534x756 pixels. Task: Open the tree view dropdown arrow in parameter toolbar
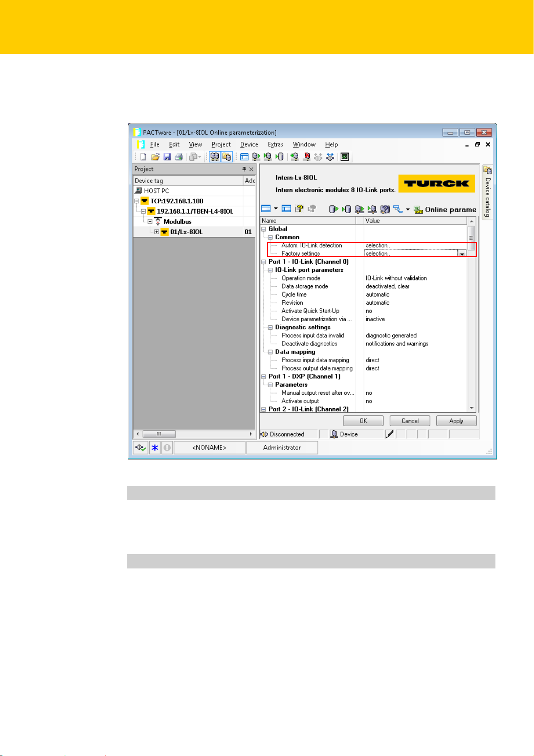pos(408,209)
